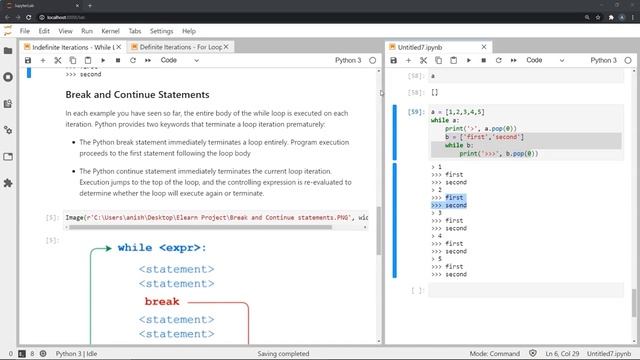Viewport: 640px width, 360px height.
Task: Open the Help menu
Action: coord(189,31)
